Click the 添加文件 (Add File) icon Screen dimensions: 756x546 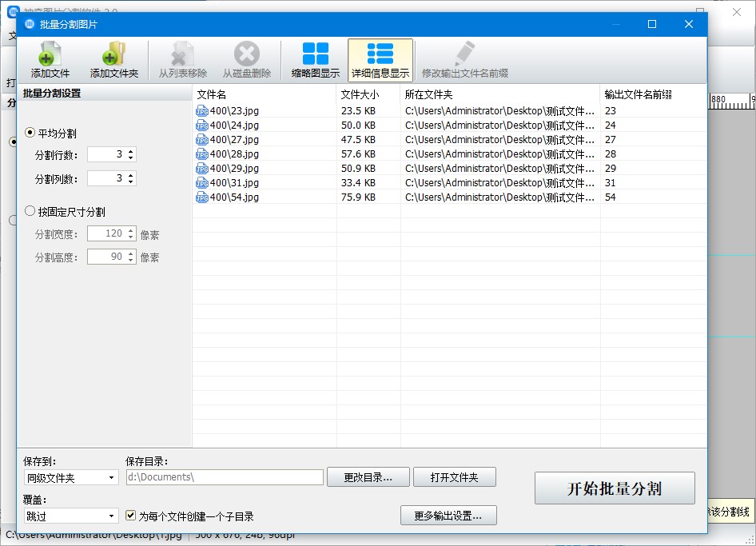pyautogui.click(x=50, y=55)
